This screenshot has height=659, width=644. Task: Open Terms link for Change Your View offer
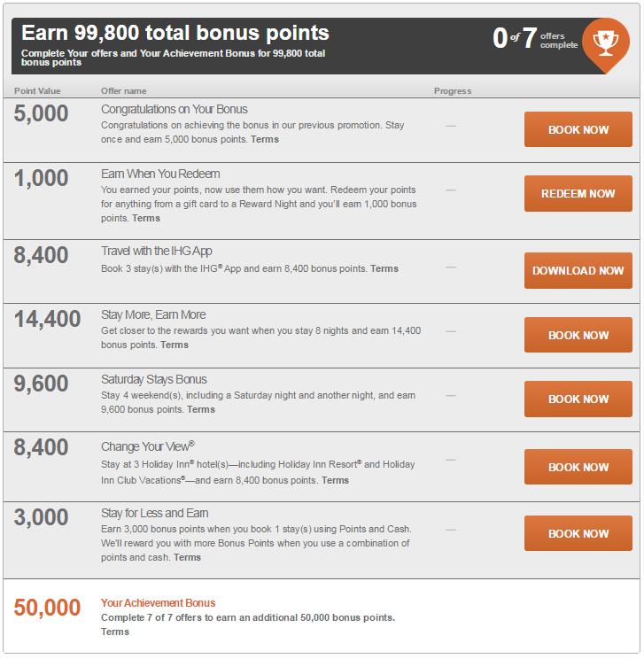335,480
